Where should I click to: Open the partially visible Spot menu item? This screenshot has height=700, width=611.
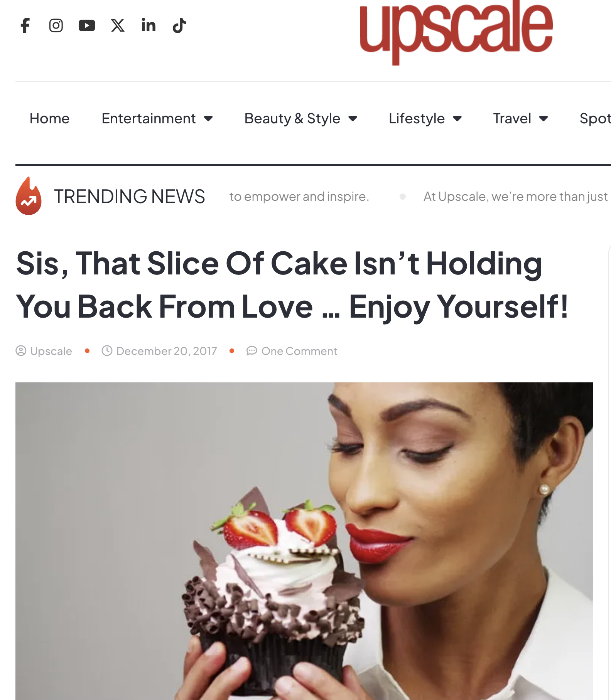click(x=595, y=118)
